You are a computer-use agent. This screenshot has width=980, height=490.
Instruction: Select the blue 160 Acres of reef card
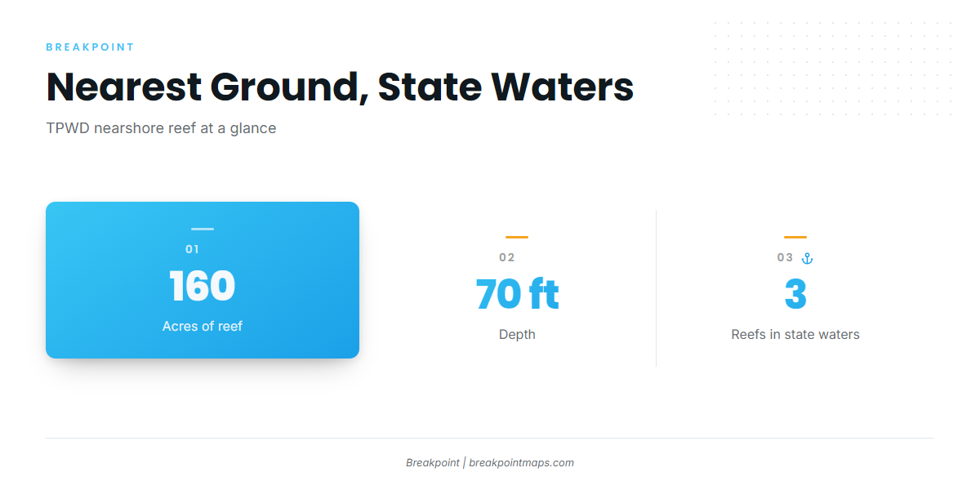[x=203, y=280]
